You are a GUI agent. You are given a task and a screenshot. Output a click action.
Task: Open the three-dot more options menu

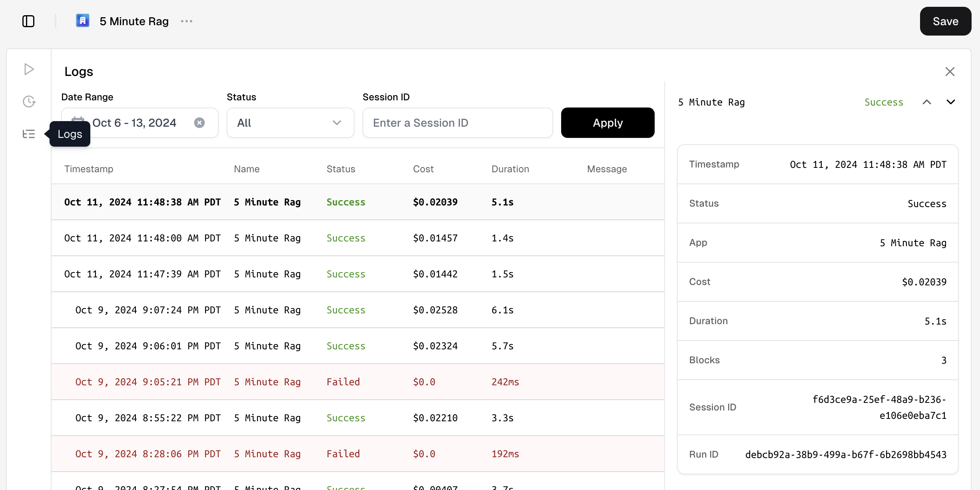click(x=187, y=21)
